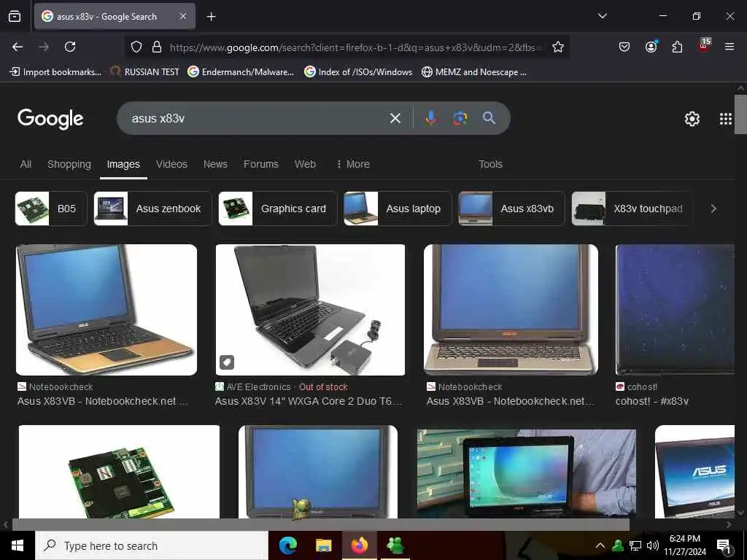This screenshot has height=560, width=747.
Task: Select the Graphics card suggestion chip
Action: (x=278, y=209)
